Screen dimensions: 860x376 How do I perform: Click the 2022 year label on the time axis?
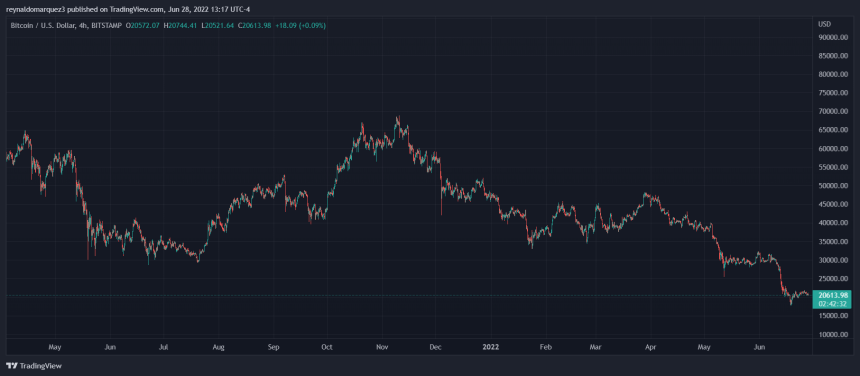point(490,347)
